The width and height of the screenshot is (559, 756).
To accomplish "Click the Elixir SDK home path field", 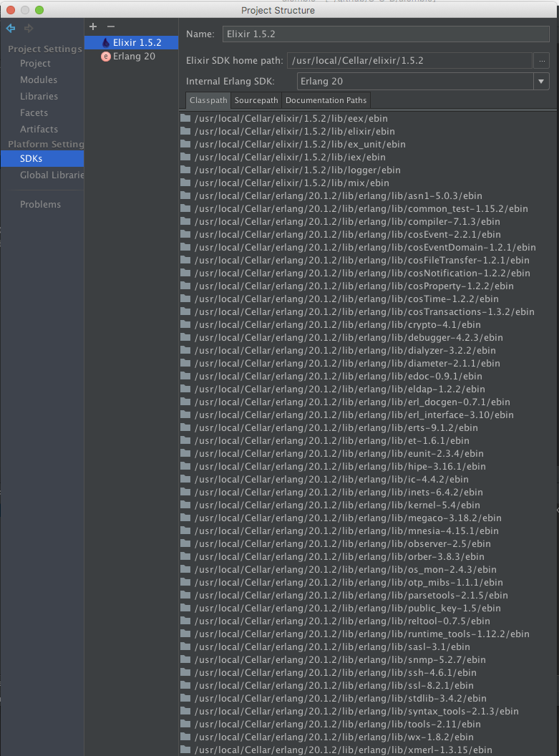I will 409,61.
